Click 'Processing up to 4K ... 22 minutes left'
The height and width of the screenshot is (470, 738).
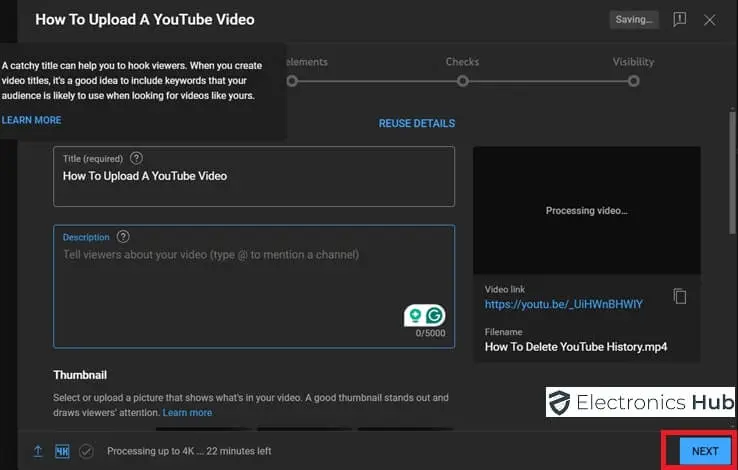[189, 451]
